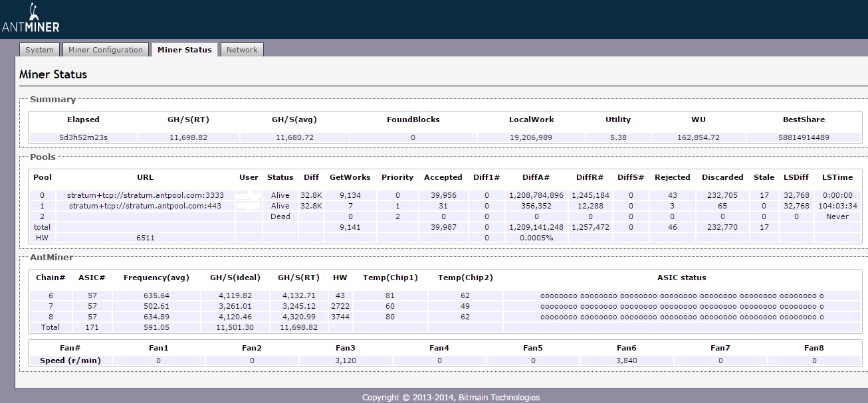The height and width of the screenshot is (403, 868).
Task: Click the HW error count 2722 for chain 7
Action: 340,306
